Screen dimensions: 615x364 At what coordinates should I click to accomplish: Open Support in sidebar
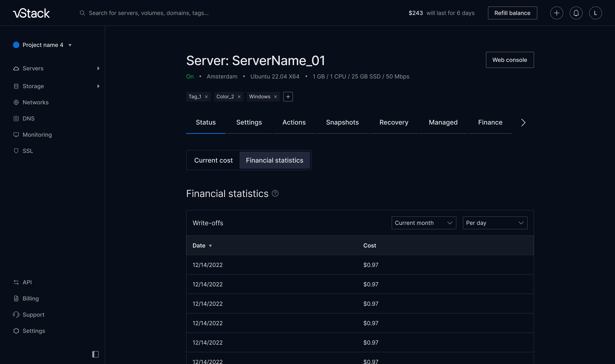[33, 315]
